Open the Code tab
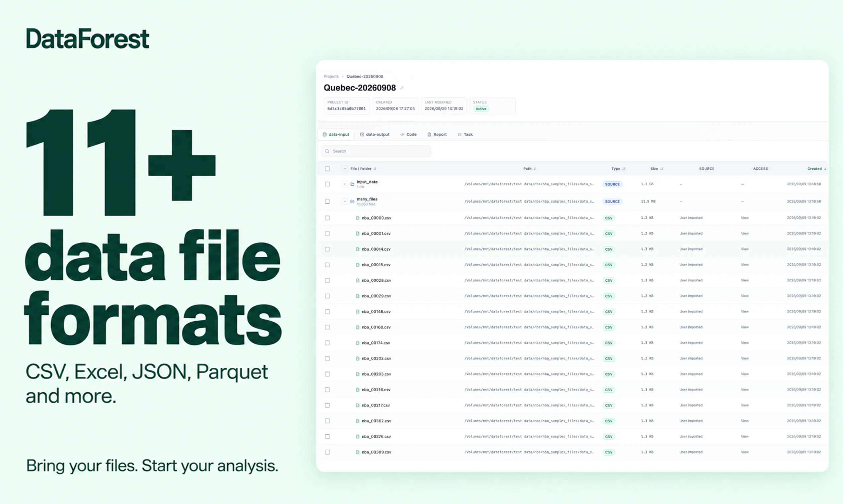The width and height of the screenshot is (843, 504). point(408,135)
